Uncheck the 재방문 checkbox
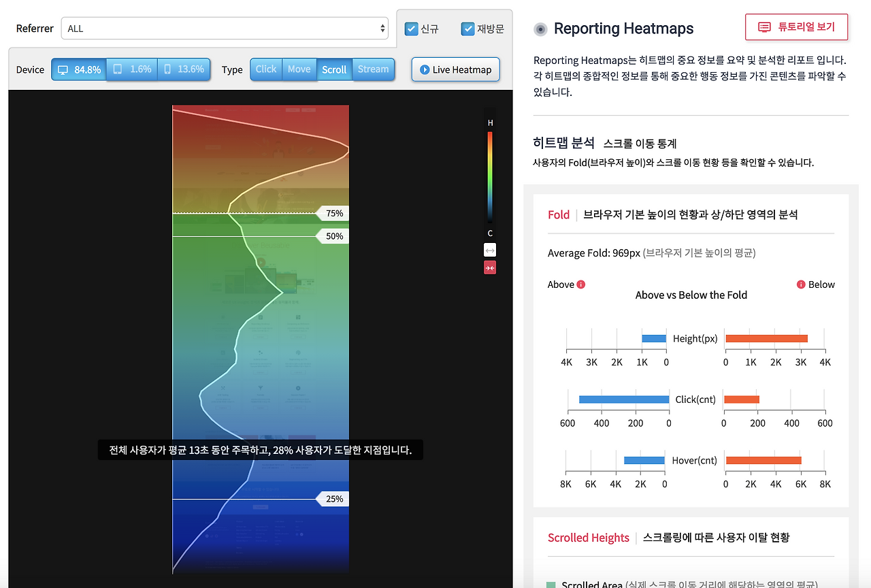 pyautogui.click(x=467, y=29)
